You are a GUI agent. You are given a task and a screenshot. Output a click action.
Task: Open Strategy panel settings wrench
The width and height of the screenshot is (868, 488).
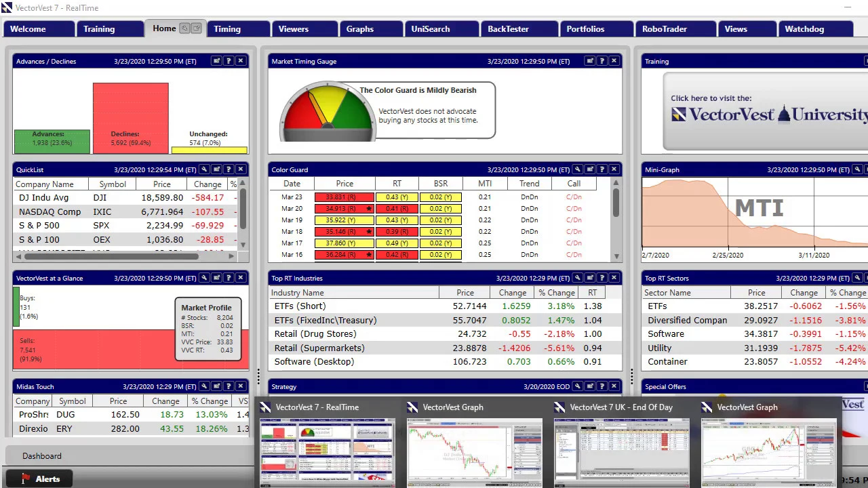(577, 386)
